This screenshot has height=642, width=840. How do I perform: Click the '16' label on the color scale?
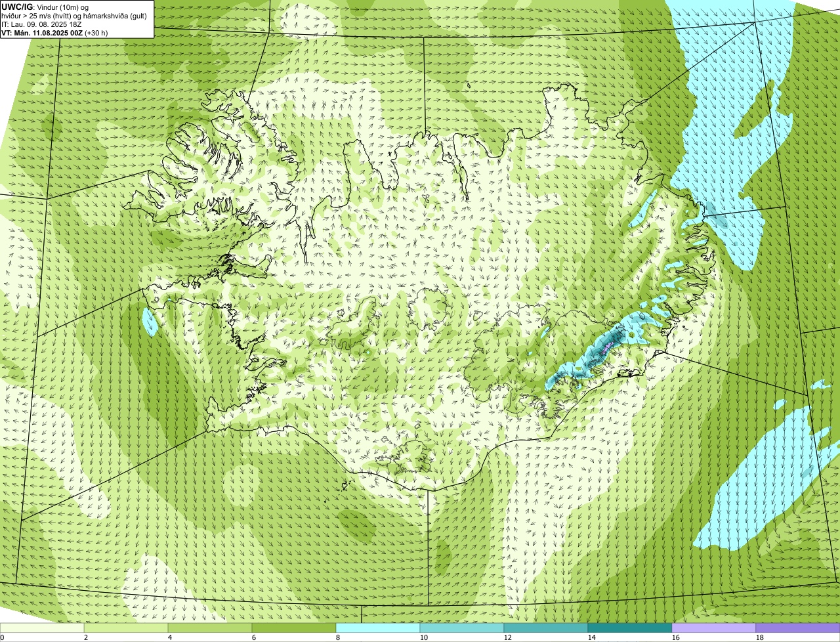pyautogui.click(x=676, y=637)
